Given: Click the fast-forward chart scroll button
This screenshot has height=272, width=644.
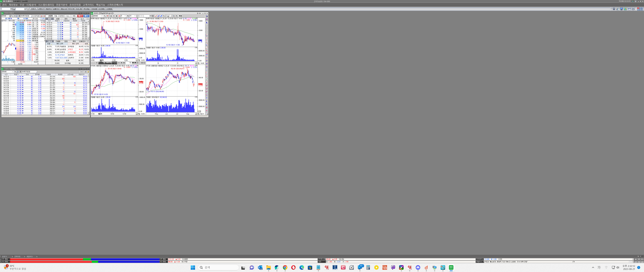Looking at the screenshot, I should point(124,63).
